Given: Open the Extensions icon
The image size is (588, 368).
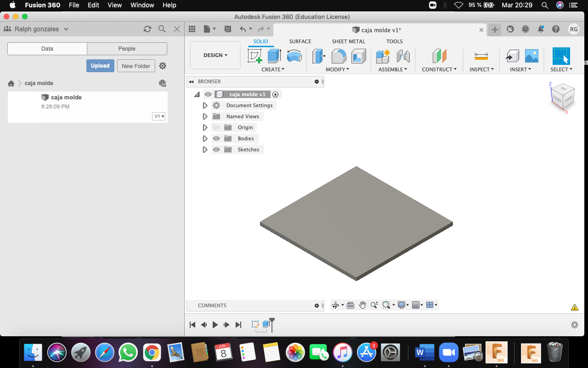Looking at the screenshot, I should (x=510, y=29).
